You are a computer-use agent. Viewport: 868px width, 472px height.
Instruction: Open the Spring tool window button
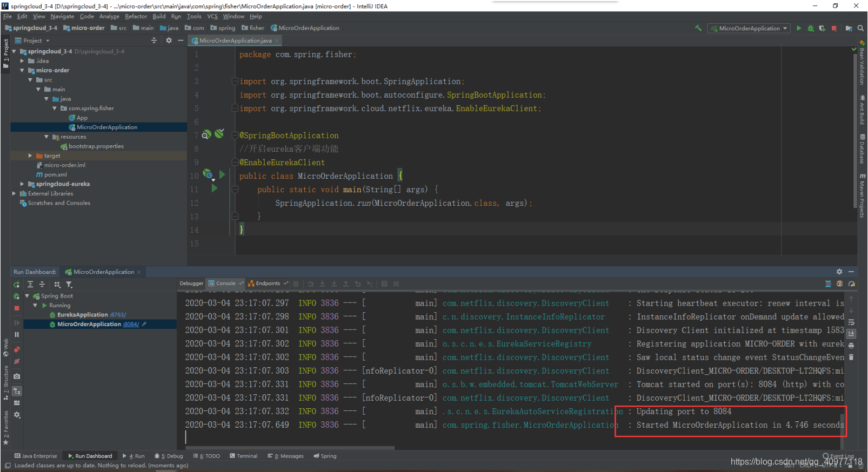coord(325,456)
